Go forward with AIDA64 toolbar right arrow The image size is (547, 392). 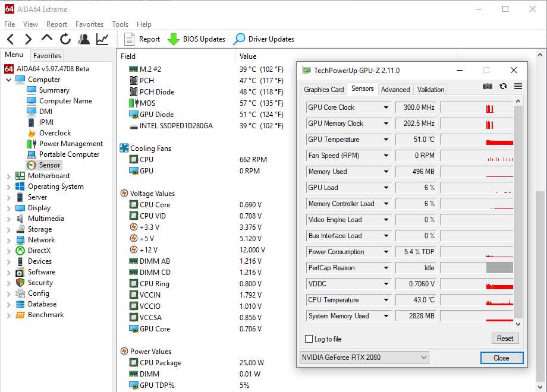click(x=29, y=39)
